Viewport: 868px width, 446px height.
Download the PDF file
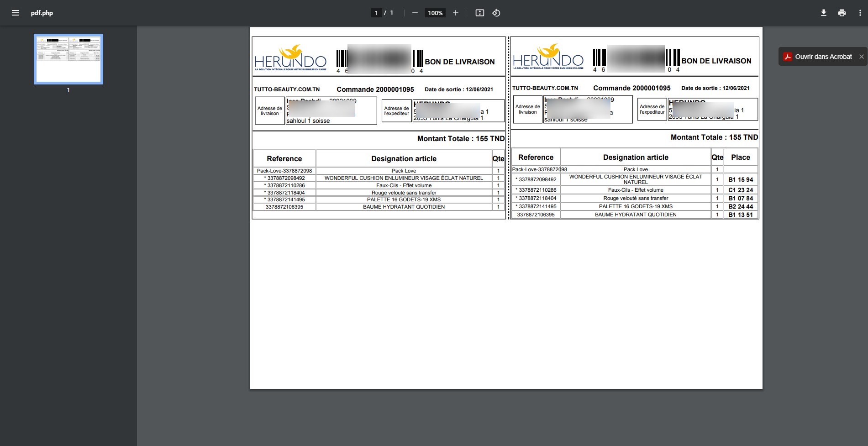pos(824,13)
